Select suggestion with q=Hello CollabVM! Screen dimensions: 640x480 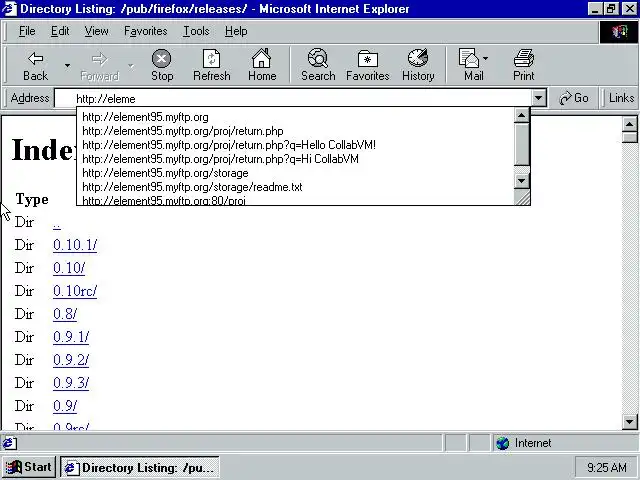coord(295,145)
